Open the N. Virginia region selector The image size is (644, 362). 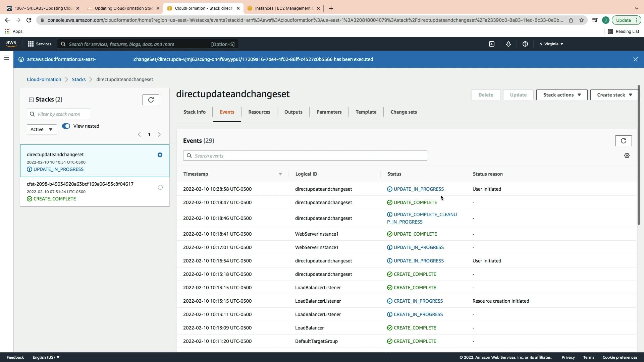pyautogui.click(x=551, y=44)
